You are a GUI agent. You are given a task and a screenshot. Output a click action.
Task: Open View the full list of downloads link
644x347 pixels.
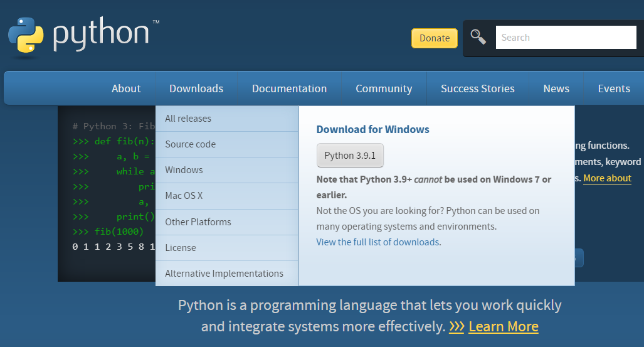click(378, 242)
